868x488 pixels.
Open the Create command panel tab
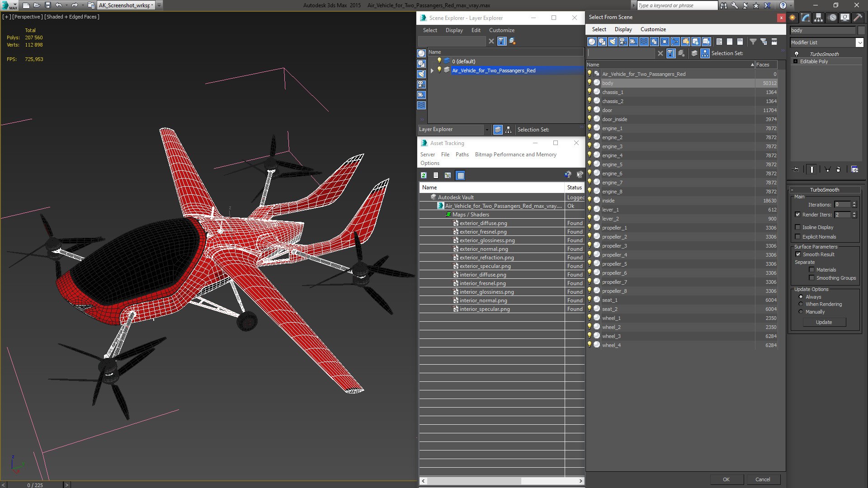tap(793, 18)
